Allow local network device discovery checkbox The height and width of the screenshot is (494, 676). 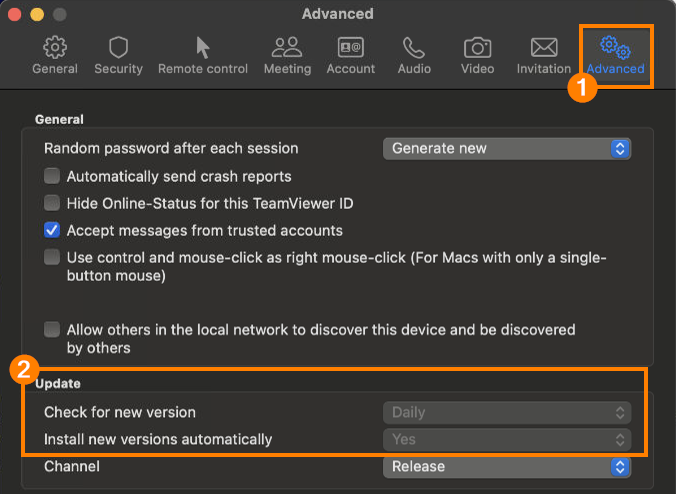(x=52, y=330)
